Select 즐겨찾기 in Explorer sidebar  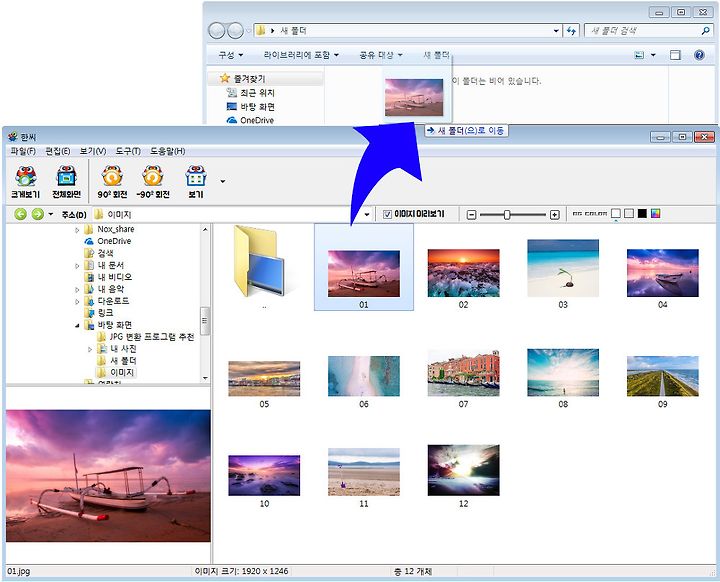pos(243,79)
